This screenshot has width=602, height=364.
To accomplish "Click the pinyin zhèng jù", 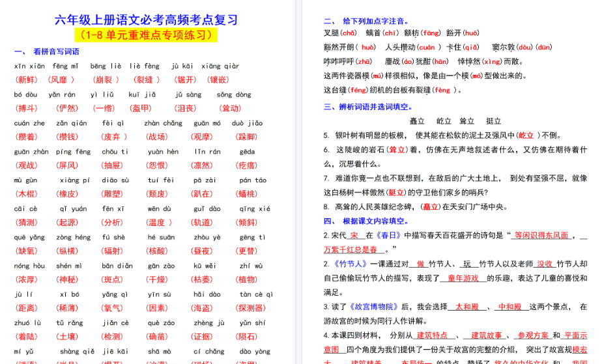I will [209, 323].
